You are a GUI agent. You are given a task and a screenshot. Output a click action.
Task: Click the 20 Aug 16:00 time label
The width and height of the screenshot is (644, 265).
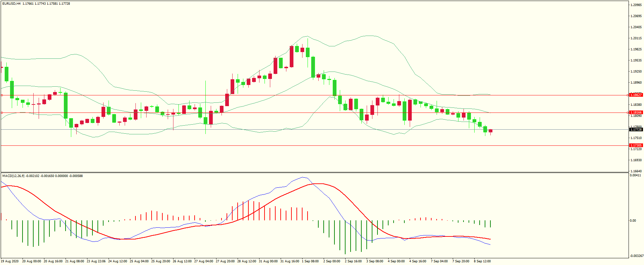tap(53, 261)
